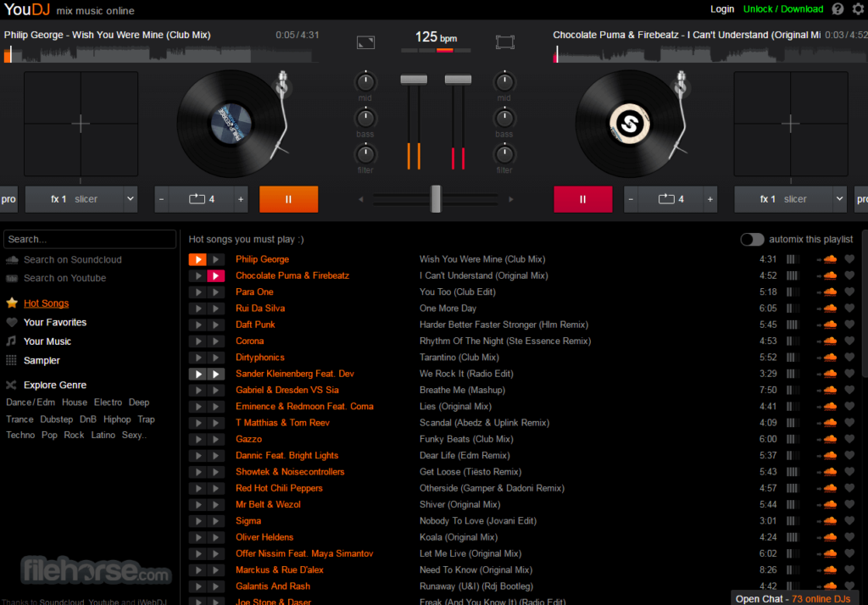
Task: Click the Search input field
Action: [x=90, y=239]
